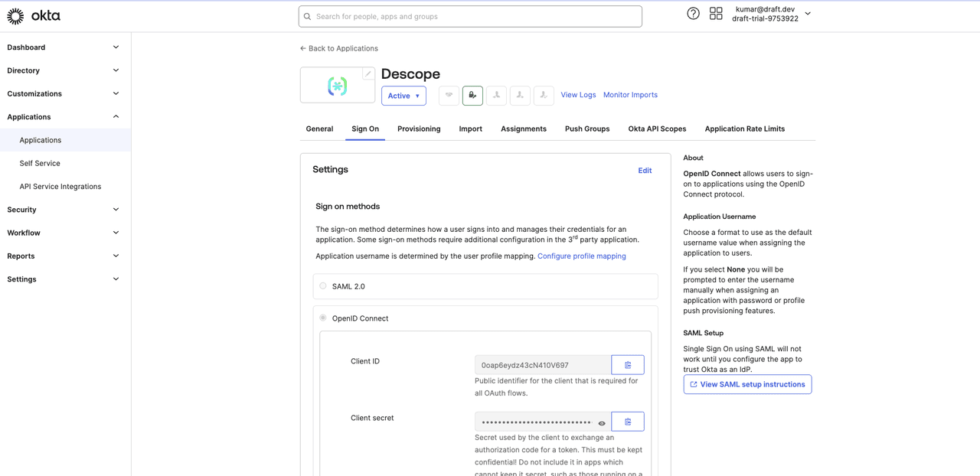
Task: Copy the Client ID to clipboard
Action: pyautogui.click(x=627, y=365)
